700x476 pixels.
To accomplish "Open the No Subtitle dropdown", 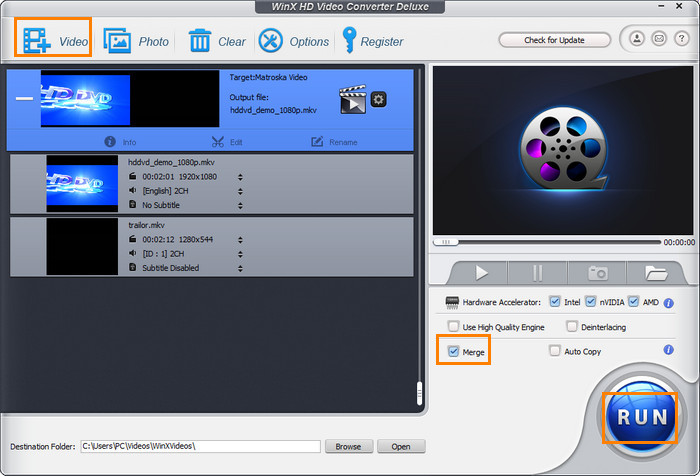I will click(240, 206).
